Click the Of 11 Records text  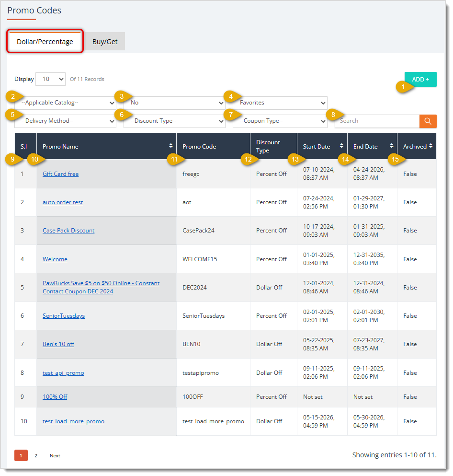point(87,79)
